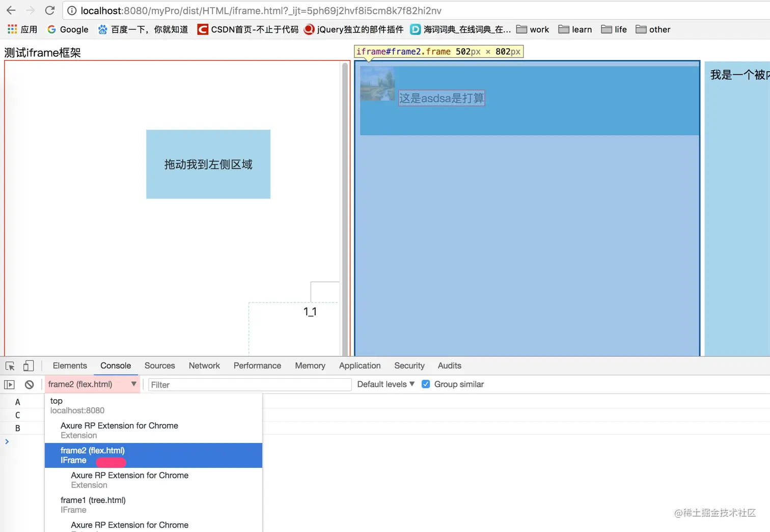Click the browser forward arrow
This screenshot has width=770, height=532.
[x=31, y=10]
